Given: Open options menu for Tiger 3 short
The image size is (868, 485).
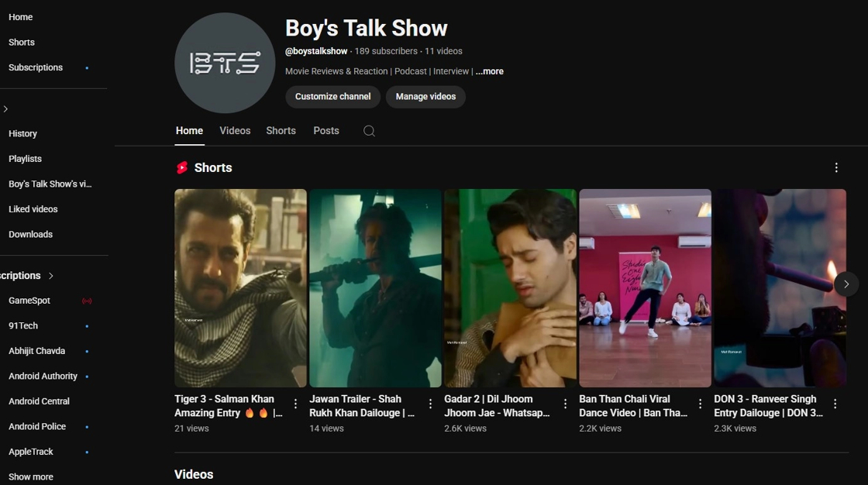Looking at the screenshot, I should [295, 404].
